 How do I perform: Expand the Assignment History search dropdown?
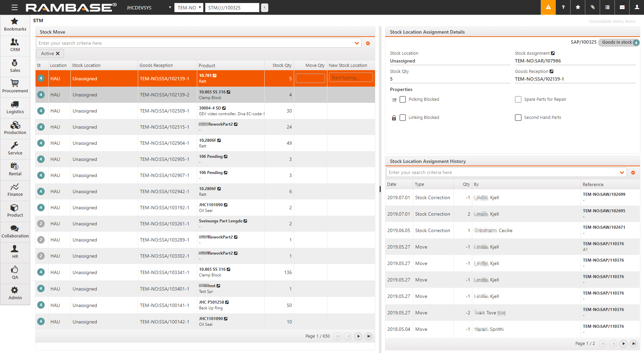622,173
